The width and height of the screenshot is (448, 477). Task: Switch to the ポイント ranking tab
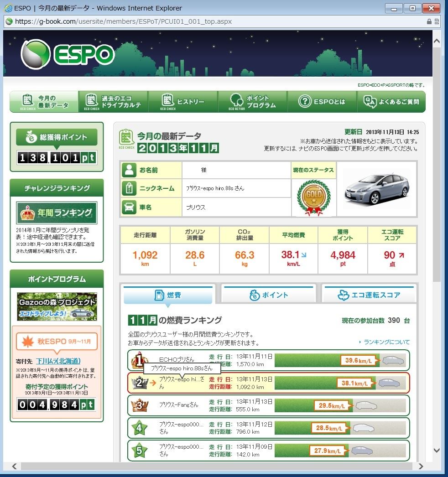pos(268,295)
